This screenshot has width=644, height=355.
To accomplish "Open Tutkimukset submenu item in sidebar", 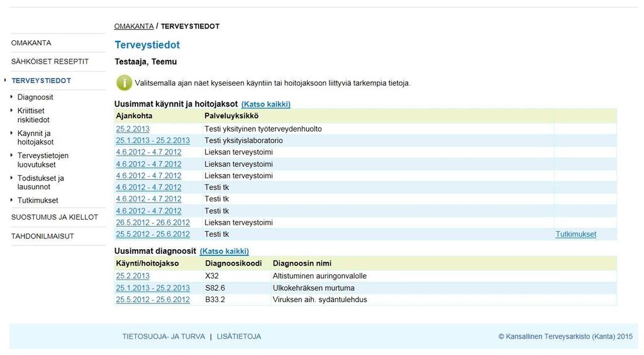I will [38, 200].
